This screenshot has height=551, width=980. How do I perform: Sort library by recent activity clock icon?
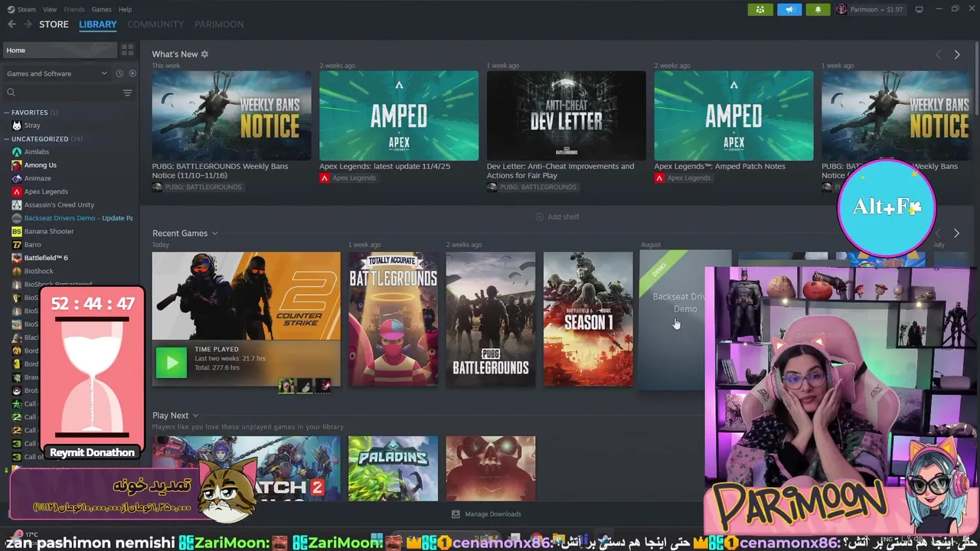click(119, 73)
